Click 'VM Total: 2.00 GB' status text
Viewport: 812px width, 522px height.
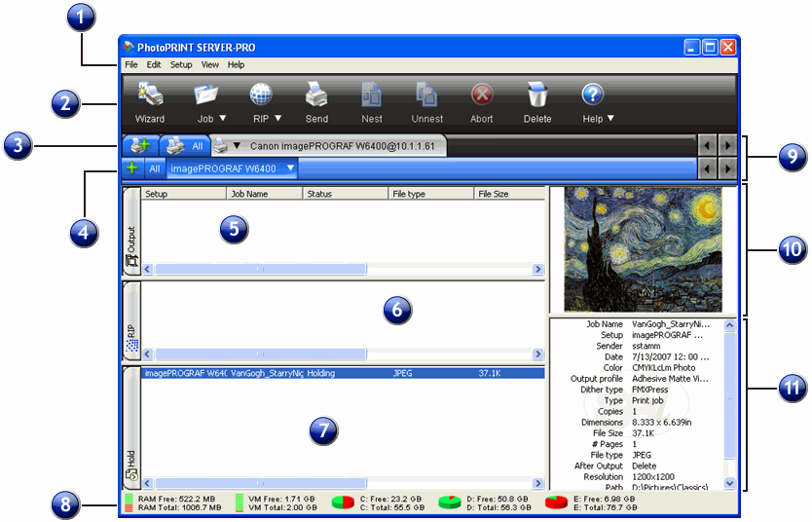pyautogui.click(x=282, y=507)
